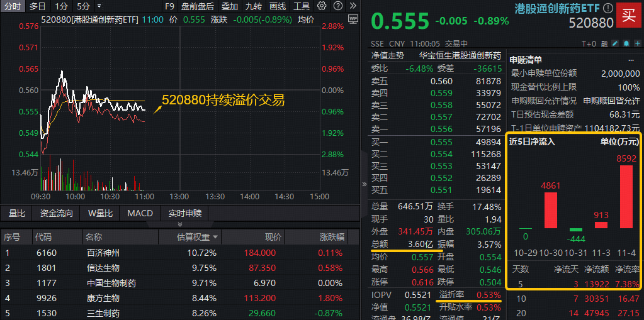Switch to 分时 intraday chart tab
Screen dimensions: 644x320
tap(14, 6)
